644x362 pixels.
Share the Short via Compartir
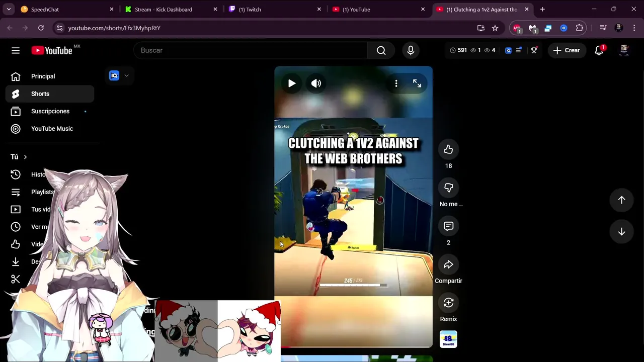click(x=448, y=264)
